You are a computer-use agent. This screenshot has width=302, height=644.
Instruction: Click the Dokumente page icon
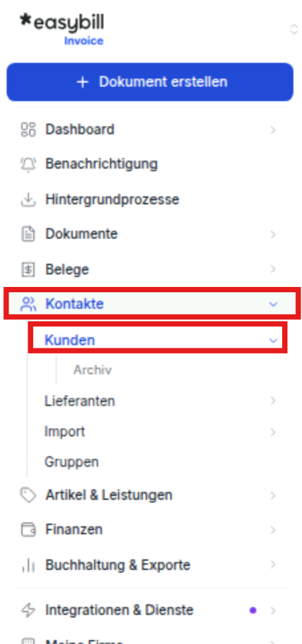point(28,235)
